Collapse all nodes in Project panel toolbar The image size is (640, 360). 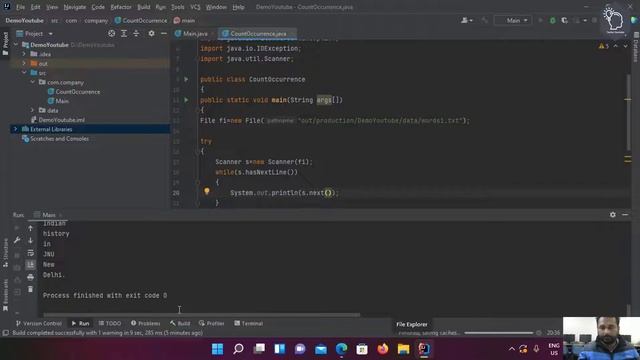tap(136, 33)
